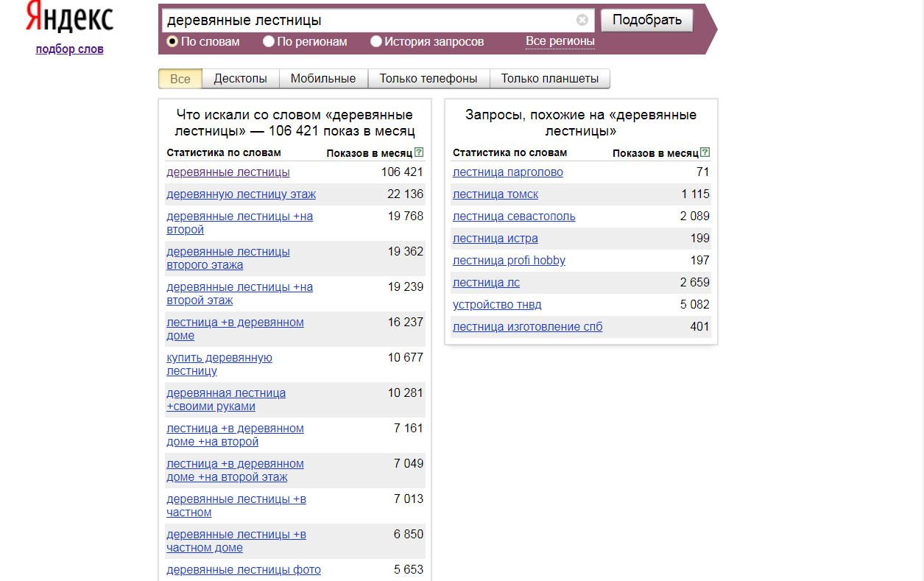Open the подбор слов link
The height and width of the screenshot is (581, 924).
click(x=69, y=49)
